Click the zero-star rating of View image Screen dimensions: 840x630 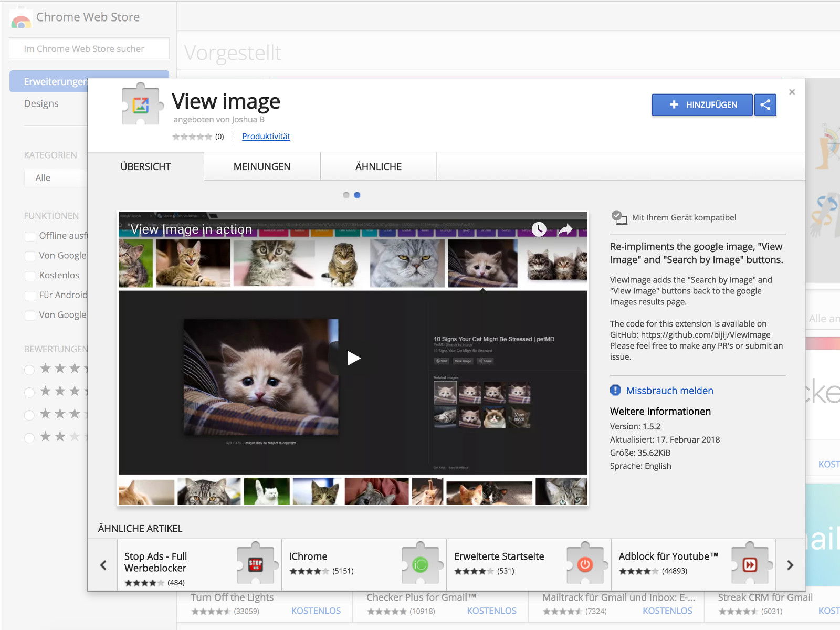pyautogui.click(x=192, y=136)
